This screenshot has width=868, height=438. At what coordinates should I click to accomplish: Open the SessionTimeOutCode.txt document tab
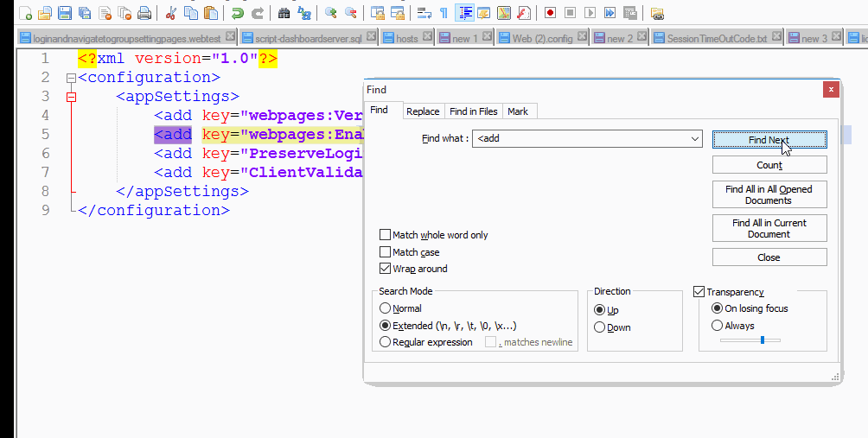click(x=717, y=39)
